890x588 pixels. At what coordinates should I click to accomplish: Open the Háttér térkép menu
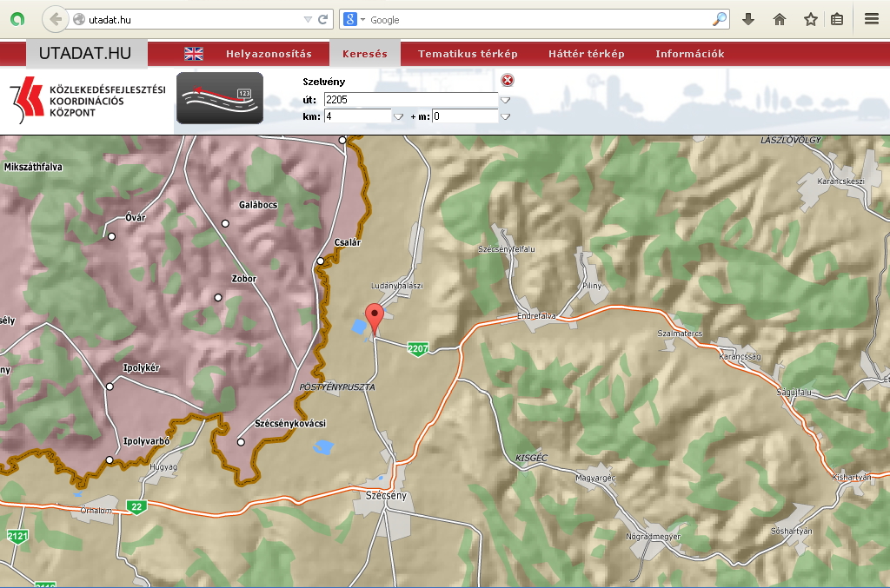[586, 54]
